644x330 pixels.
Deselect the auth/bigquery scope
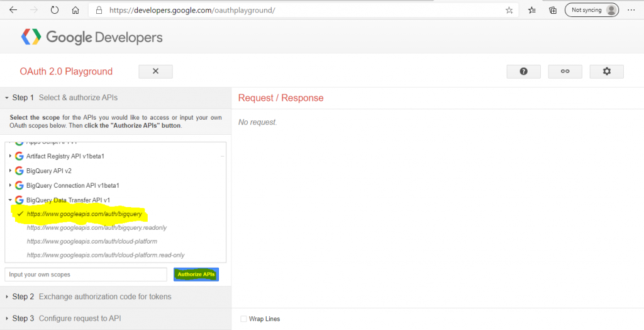[x=84, y=214]
